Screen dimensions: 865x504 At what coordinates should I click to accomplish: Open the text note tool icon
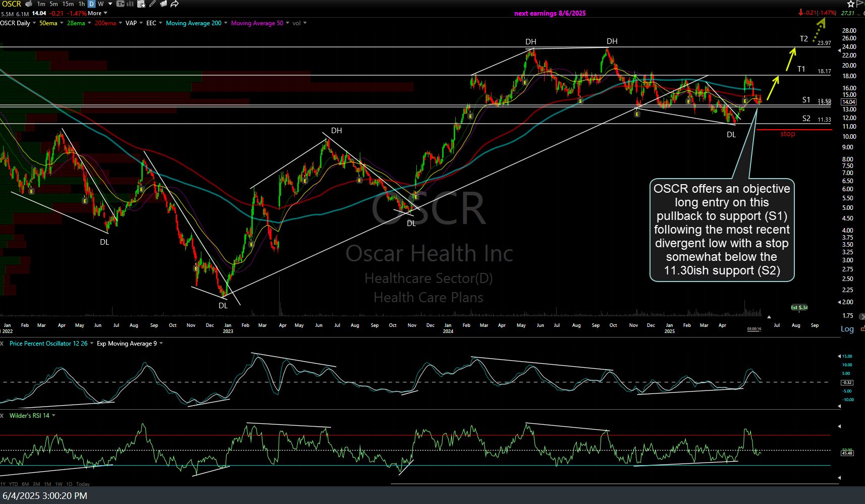pos(120,4)
